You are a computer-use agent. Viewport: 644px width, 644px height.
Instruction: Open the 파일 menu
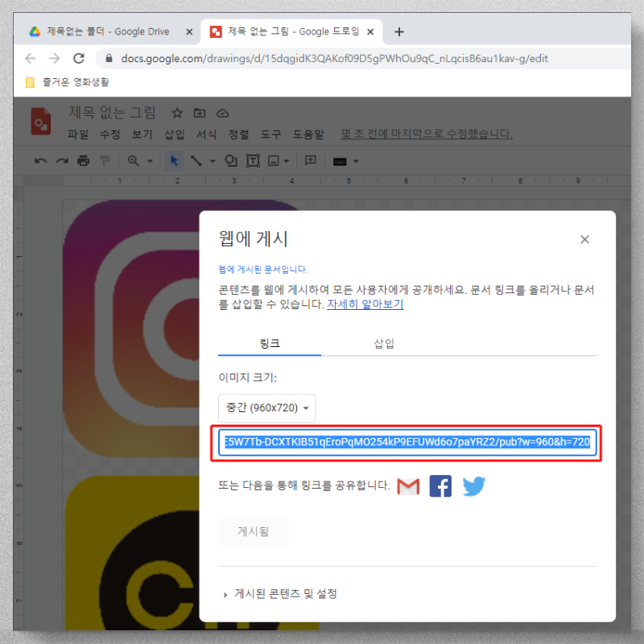tap(78, 134)
